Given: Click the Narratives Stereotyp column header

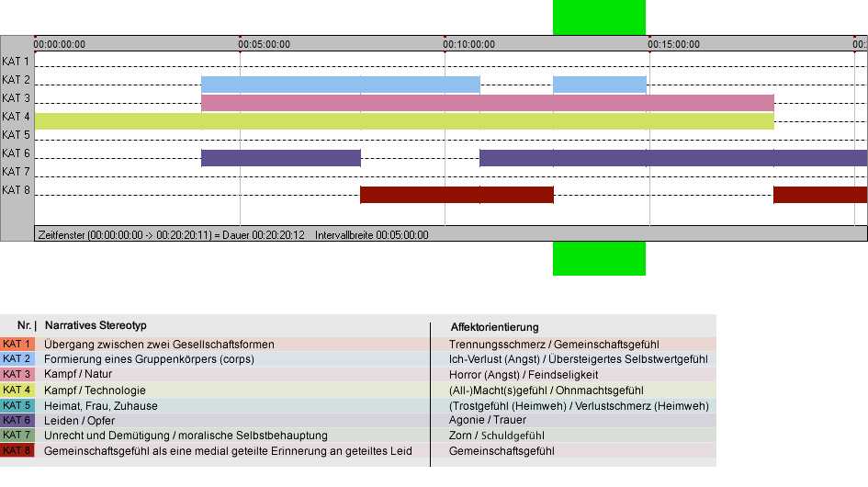Looking at the screenshot, I should pyautogui.click(x=96, y=325).
